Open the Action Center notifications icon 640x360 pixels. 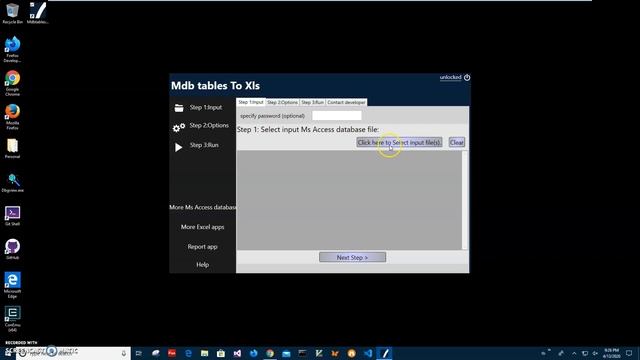click(629, 353)
